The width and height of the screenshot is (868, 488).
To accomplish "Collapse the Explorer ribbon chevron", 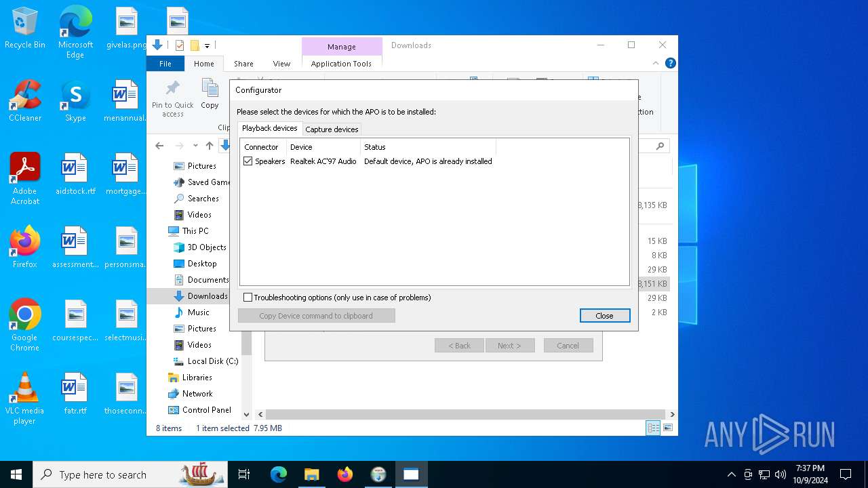I will click(656, 63).
